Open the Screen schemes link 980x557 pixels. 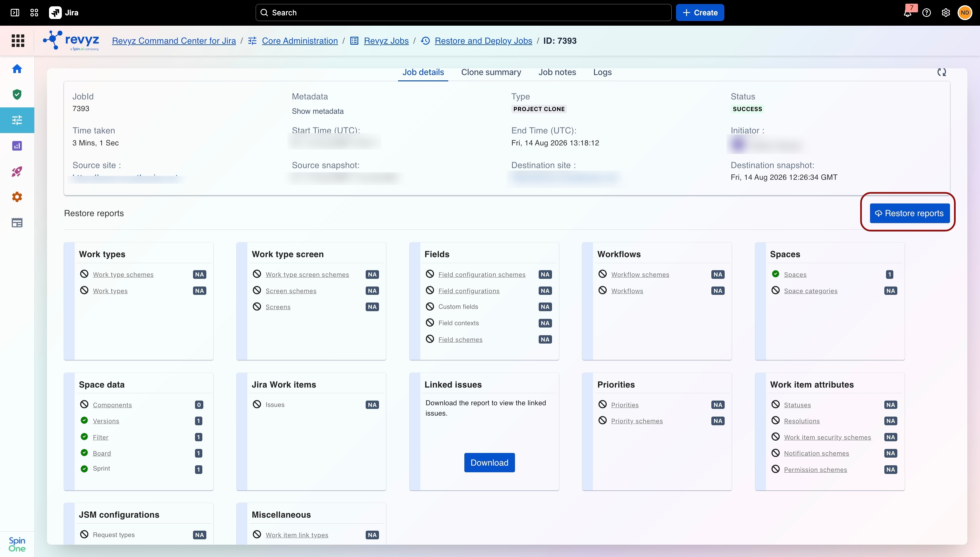291,291
